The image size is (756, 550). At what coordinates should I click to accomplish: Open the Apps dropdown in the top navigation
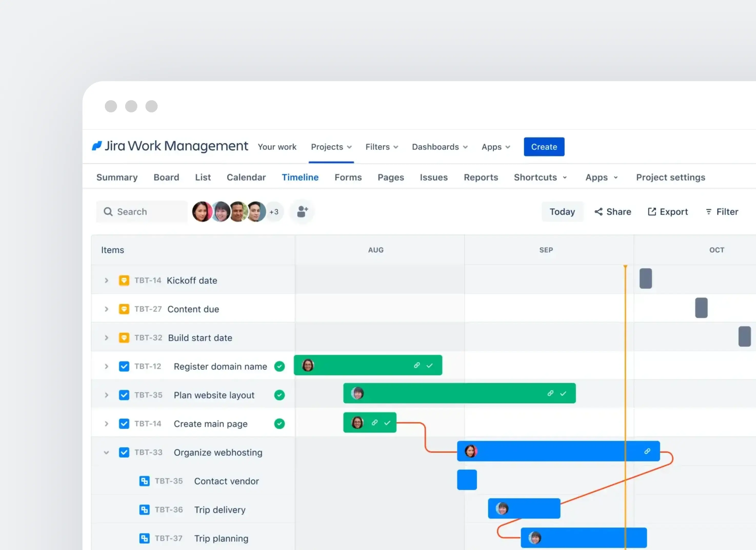pyautogui.click(x=495, y=147)
